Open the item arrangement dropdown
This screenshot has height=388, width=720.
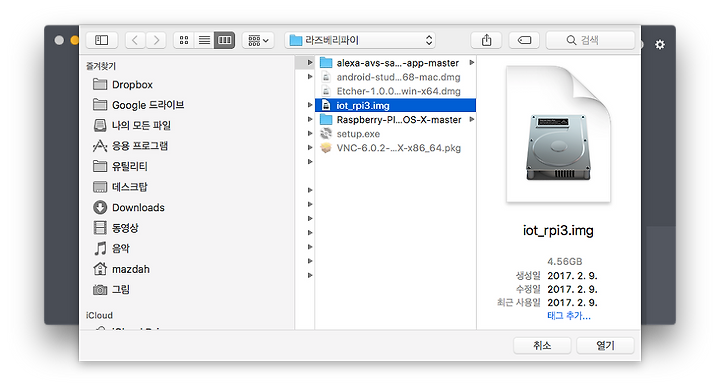pyautogui.click(x=258, y=40)
